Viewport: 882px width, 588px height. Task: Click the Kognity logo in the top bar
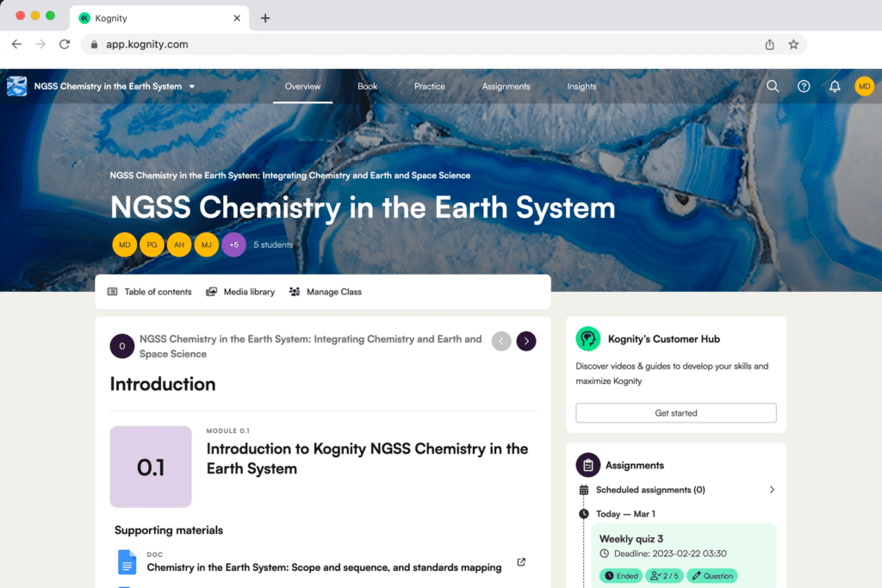16,86
